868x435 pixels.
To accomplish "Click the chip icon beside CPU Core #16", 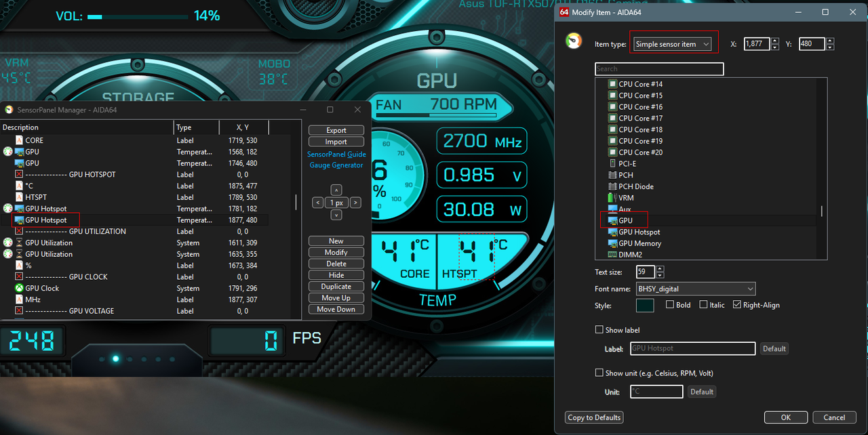I will click(x=612, y=107).
